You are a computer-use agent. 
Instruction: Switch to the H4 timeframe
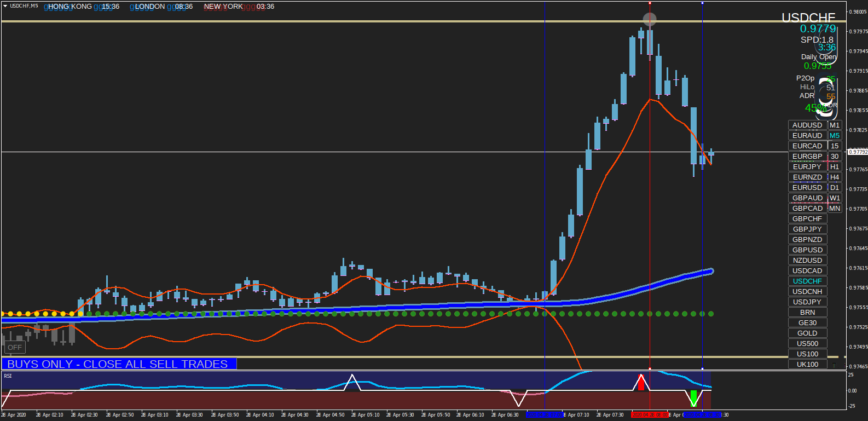[x=835, y=177]
